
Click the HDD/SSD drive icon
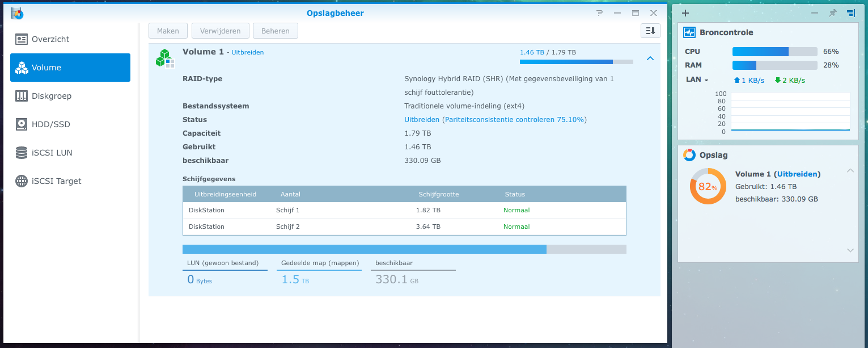[22, 124]
